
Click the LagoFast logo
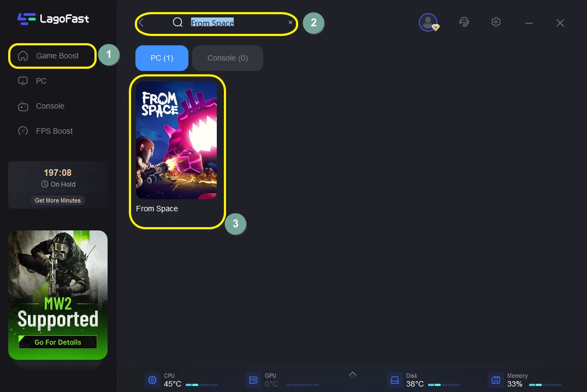[x=52, y=19]
